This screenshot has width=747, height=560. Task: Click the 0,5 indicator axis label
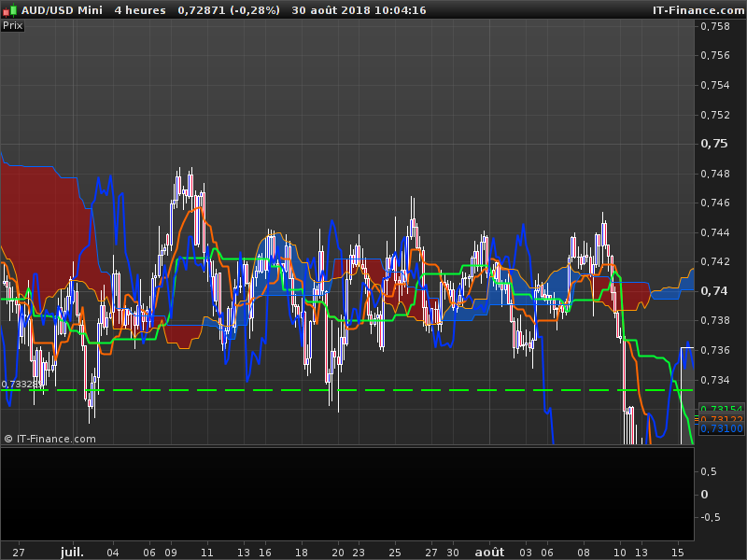(x=709, y=471)
